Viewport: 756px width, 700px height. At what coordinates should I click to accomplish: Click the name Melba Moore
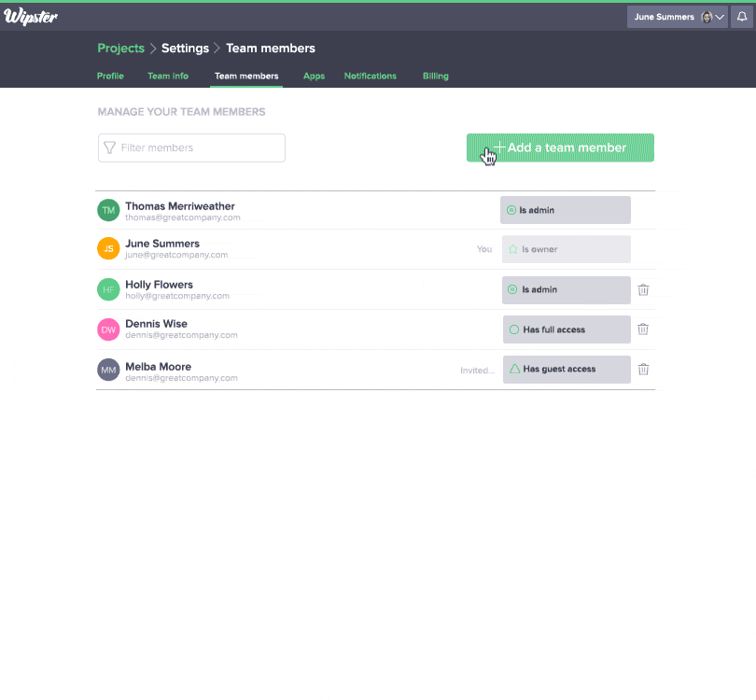[158, 367]
